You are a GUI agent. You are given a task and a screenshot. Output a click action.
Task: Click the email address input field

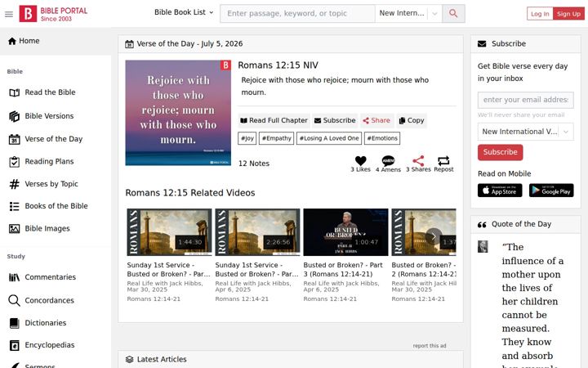click(x=525, y=100)
